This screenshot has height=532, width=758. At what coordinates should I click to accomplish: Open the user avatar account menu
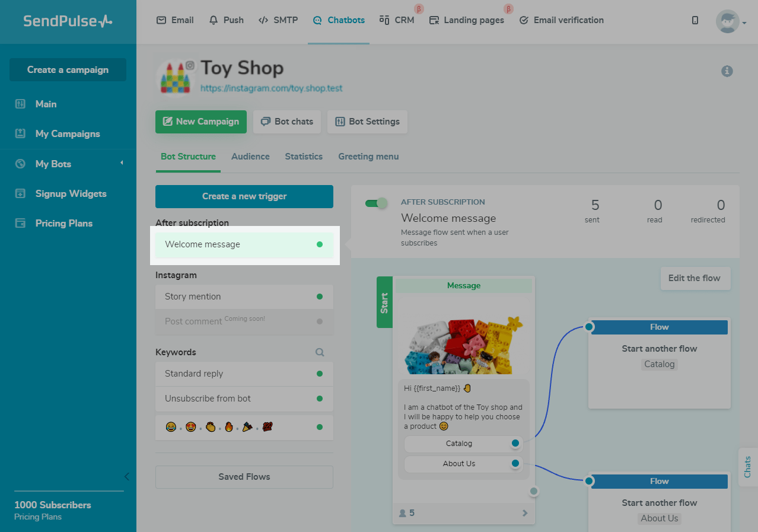click(x=731, y=21)
